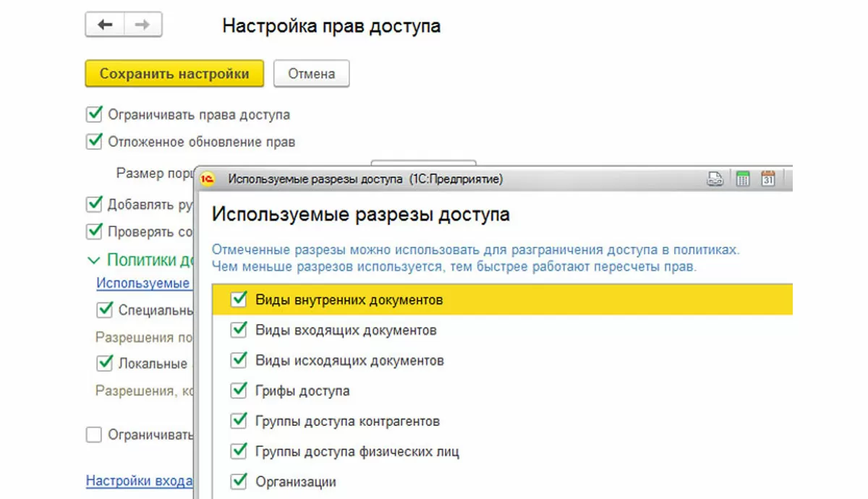Viewport: 868px width, 499px height.
Task: Uncheck the Организации checkbox
Action: (239, 482)
